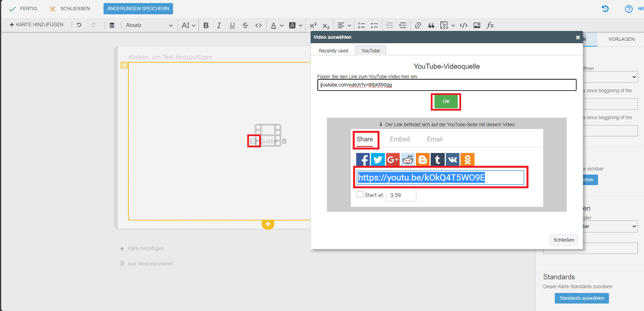This screenshot has width=644, height=311.
Task: Insert an image
Action: (x=477, y=25)
